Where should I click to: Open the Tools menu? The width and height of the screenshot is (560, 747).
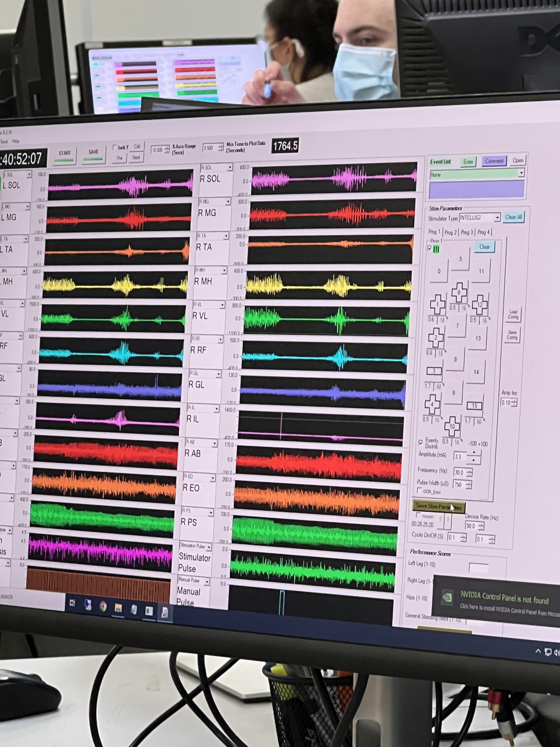[4, 142]
